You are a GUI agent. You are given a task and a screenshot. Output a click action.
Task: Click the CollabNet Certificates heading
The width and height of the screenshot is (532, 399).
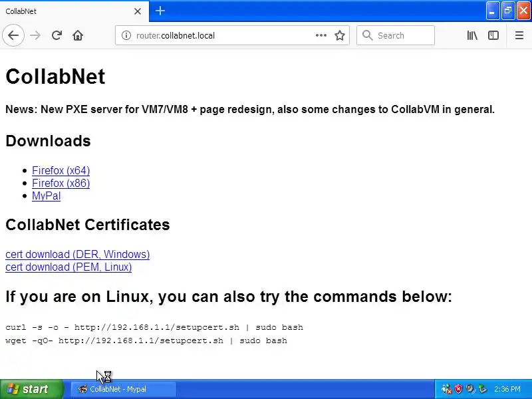click(x=88, y=225)
